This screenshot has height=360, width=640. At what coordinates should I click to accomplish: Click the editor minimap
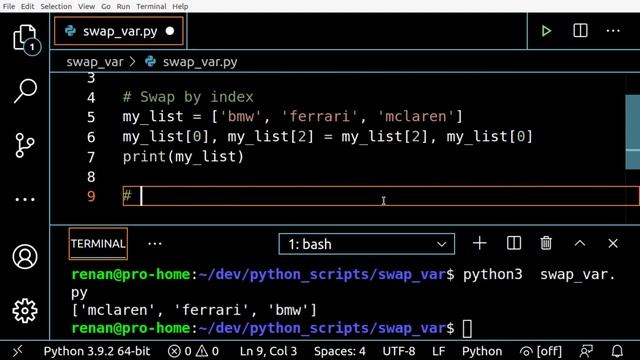coord(632,131)
